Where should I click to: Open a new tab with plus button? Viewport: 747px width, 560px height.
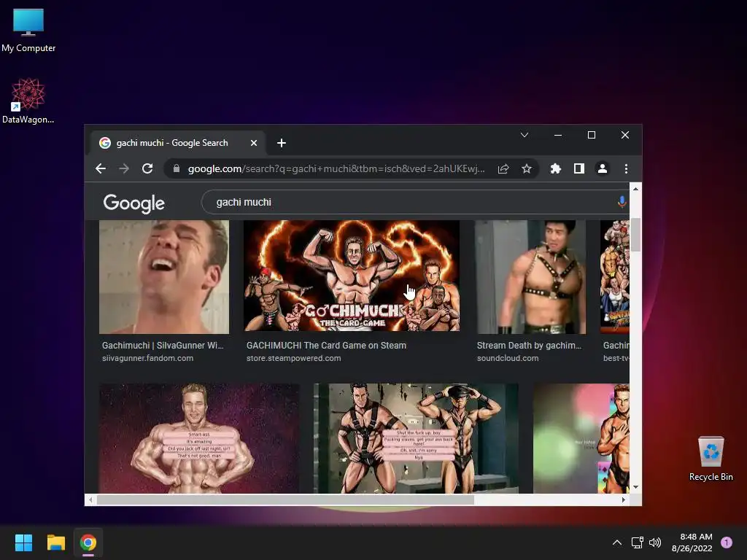[x=282, y=143]
